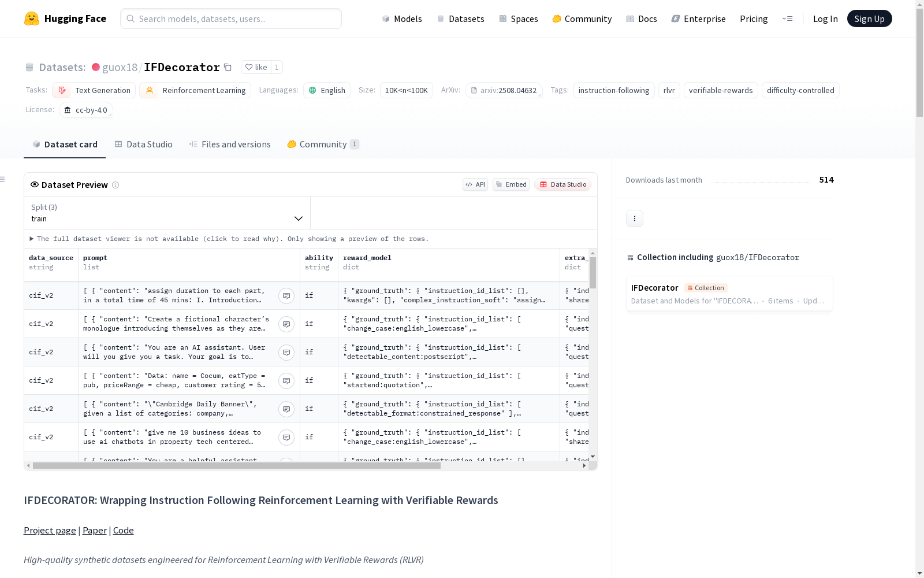Click the Text Generation task tag
The width and height of the screenshot is (924, 578).
(x=94, y=90)
